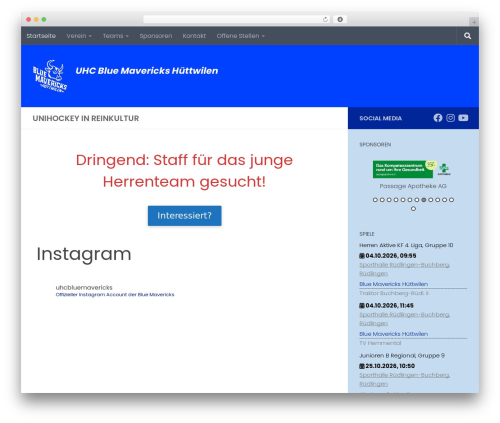This screenshot has height=423, width=500.
Task: Click the SPIELE sidebar heading
Action: click(x=367, y=234)
